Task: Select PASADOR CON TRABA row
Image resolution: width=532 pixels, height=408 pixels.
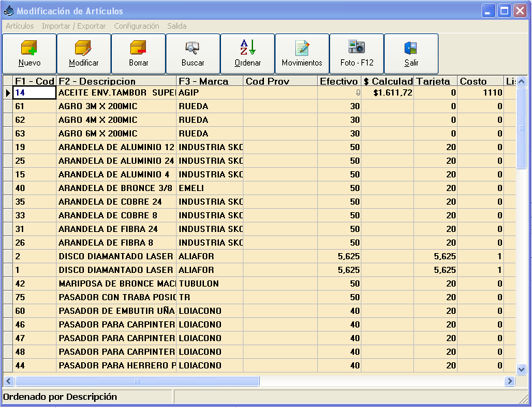Action: coord(260,297)
